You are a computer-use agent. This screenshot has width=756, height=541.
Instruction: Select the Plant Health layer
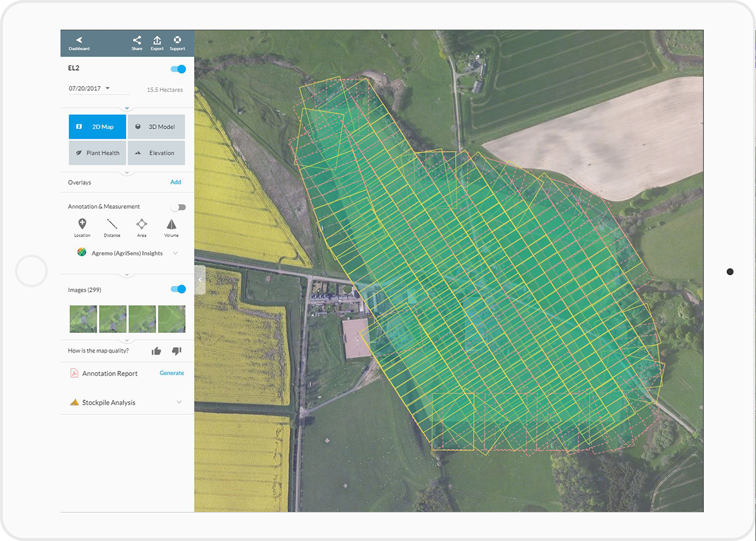coord(97,153)
